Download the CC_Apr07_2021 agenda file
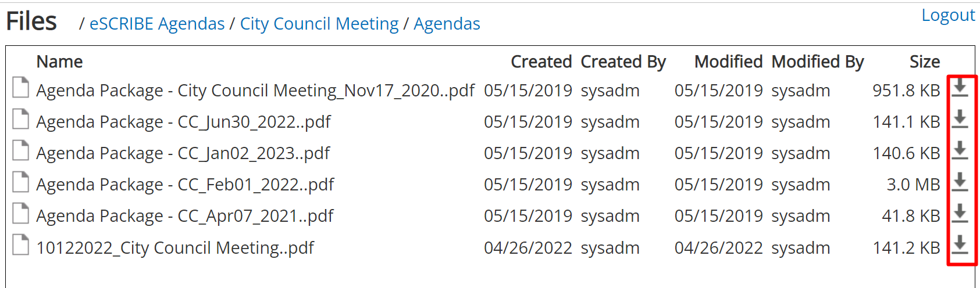Viewport: 980px width, 288px height. pos(960,213)
